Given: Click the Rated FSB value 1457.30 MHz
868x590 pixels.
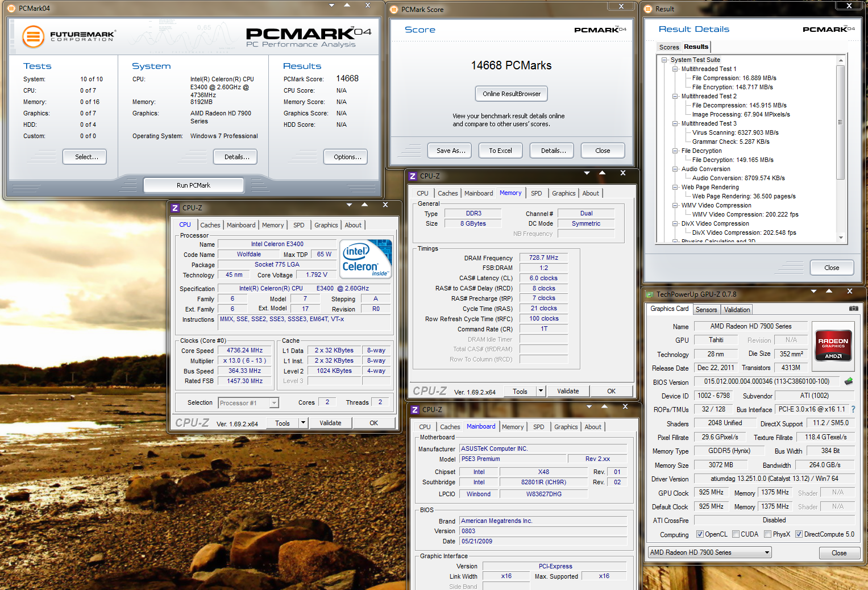Looking at the screenshot, I should 244,381.
